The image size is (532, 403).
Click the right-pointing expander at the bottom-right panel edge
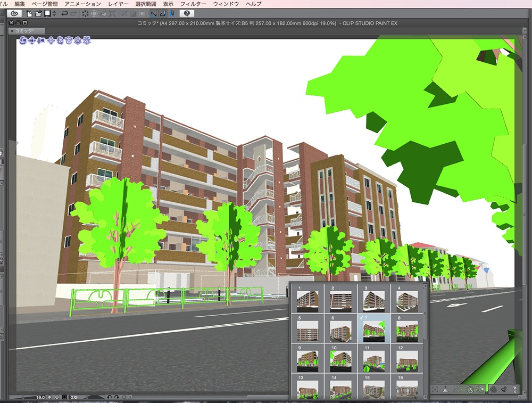point(520,397)
